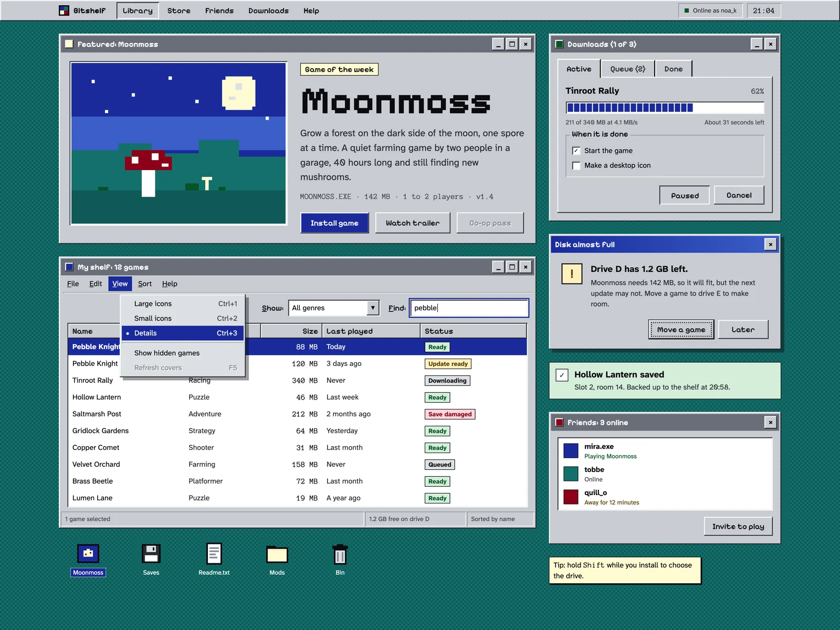Viewport: 840px width, 630px height.
Task: Select the Details view option
Action: 183,333
